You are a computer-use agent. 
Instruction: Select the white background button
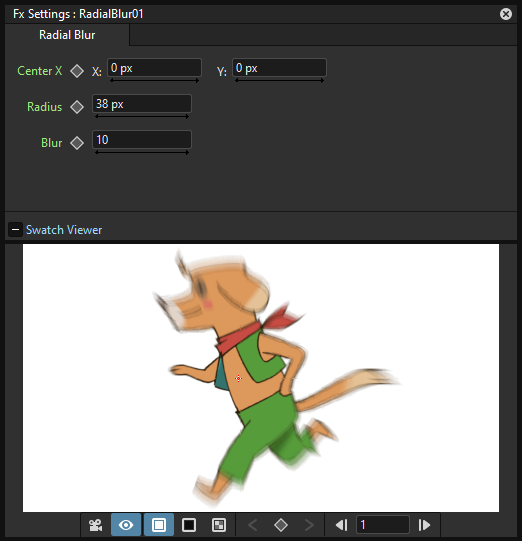(x=159, y=525)
